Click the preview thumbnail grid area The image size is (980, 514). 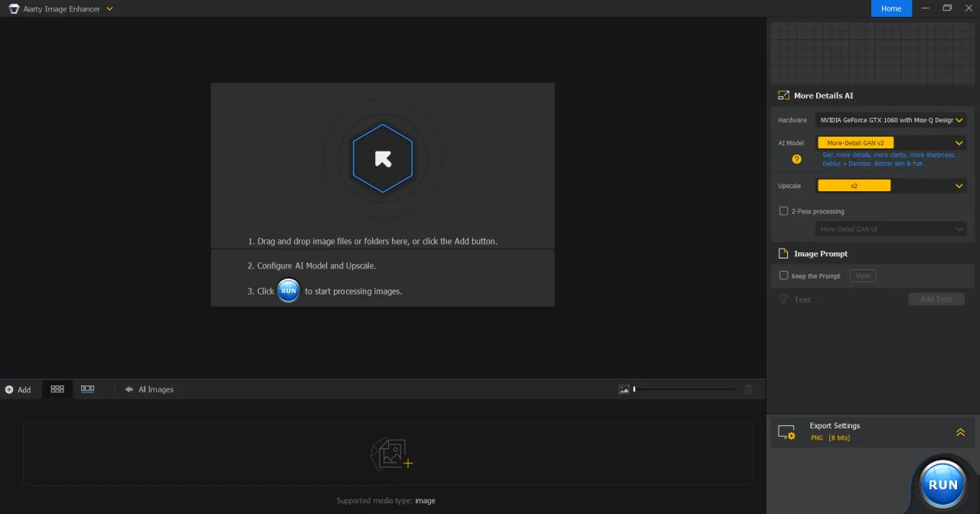point(873,52)
